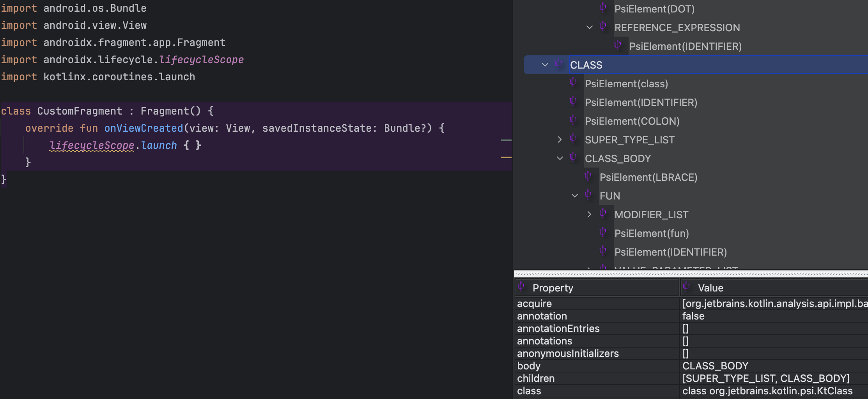Click the underlined lifecycleScope call in onViewCreated
Image resolution: width=868 pixels, height=399 pixels.
click(92, 145)
